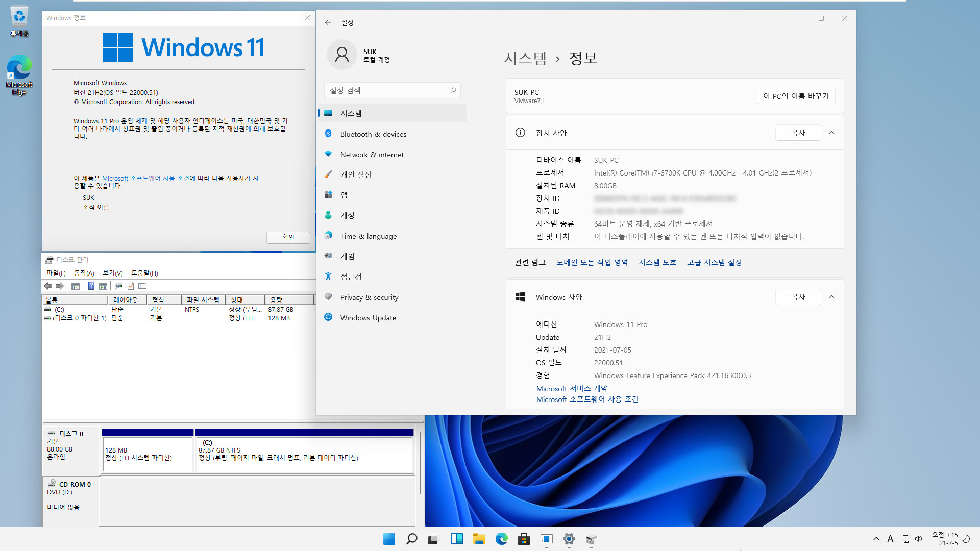Open 고급 시스템 설정 link
980x551 pixels.
pyautogui.click(x=714, y=262)
